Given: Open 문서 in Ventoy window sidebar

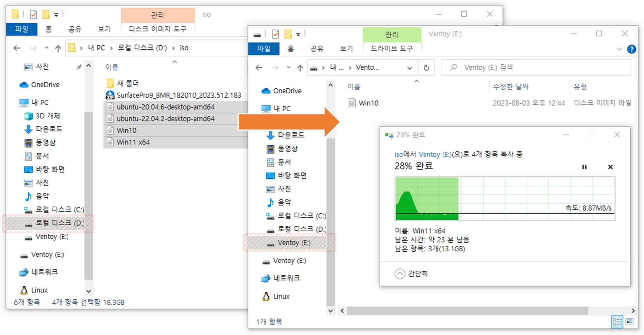Looking at the screenshot, I should pos(279,162).
